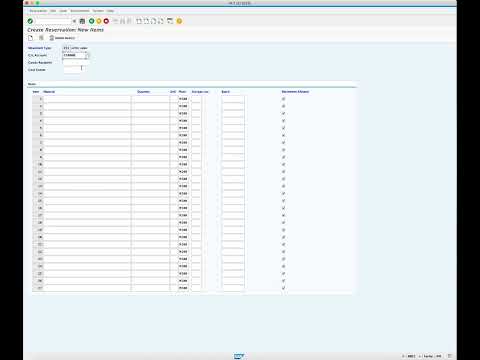Image resolution: width=480 pixels, height=360 pixels.
Task: Jump to Last Page icon
Action: 160,21
